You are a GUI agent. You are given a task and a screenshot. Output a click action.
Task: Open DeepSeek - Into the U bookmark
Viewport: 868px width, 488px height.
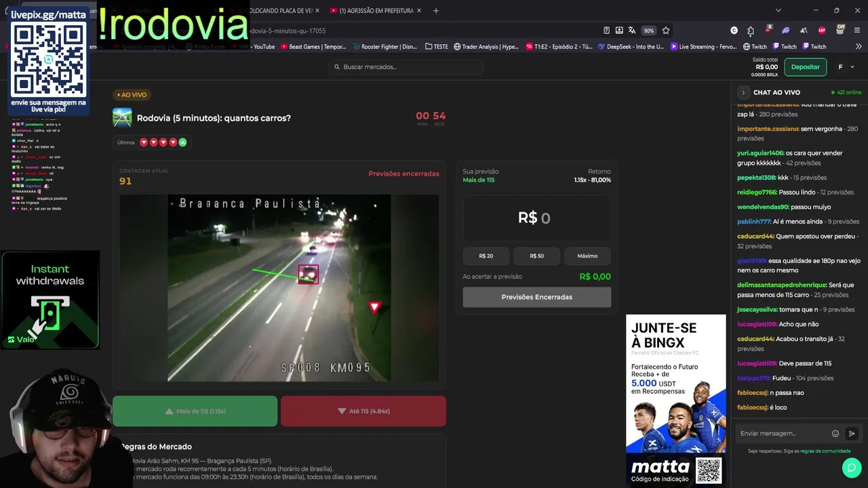(631, 47)
